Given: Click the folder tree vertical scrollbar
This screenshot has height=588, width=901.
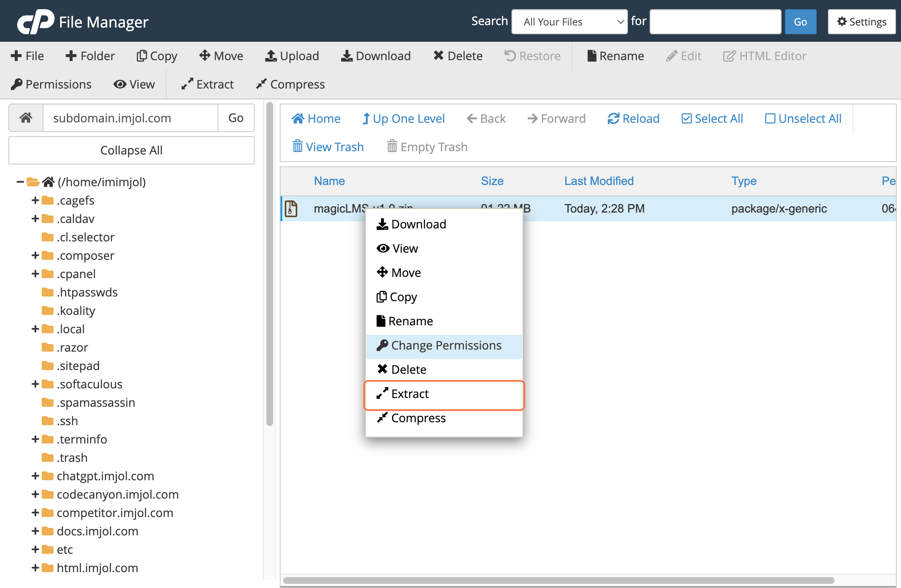Looking at the screenshot, I should point(270,264).
